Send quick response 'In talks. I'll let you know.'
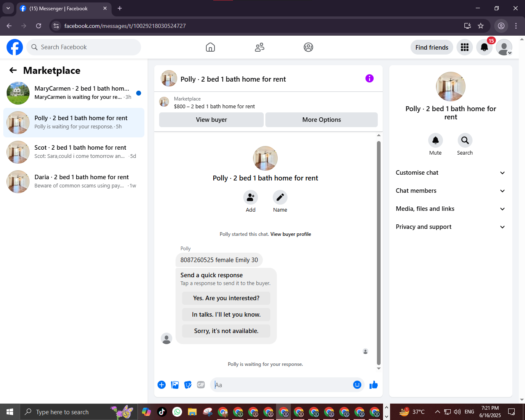The width and height of the screenshot is (525, 420). click(226, 315)
